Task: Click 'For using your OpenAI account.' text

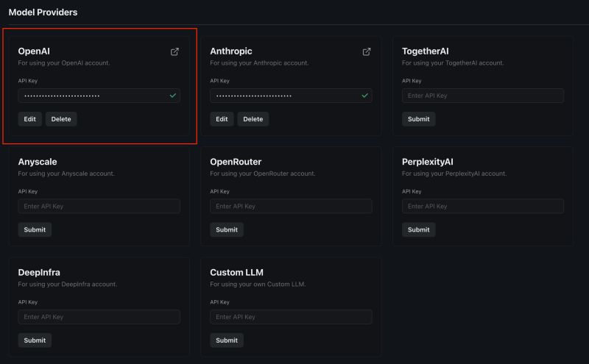Action: 64,63
